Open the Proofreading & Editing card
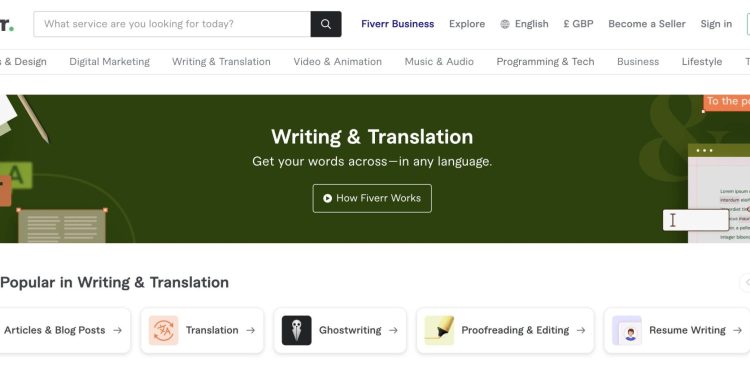Image resolution: width=750 pixels, height=375 pixels. 505,331
